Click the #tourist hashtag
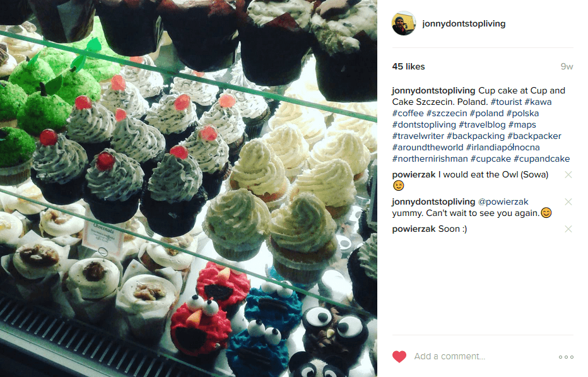 coord(506,102)
